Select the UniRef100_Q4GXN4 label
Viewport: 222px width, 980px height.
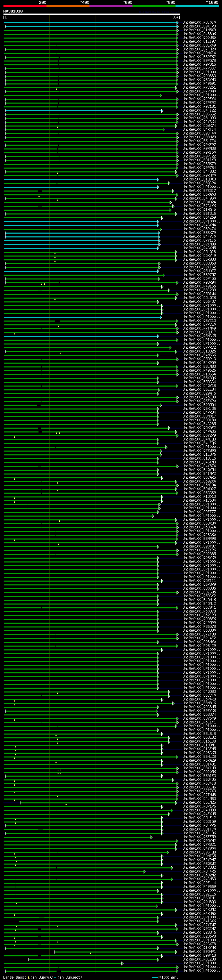199,225
